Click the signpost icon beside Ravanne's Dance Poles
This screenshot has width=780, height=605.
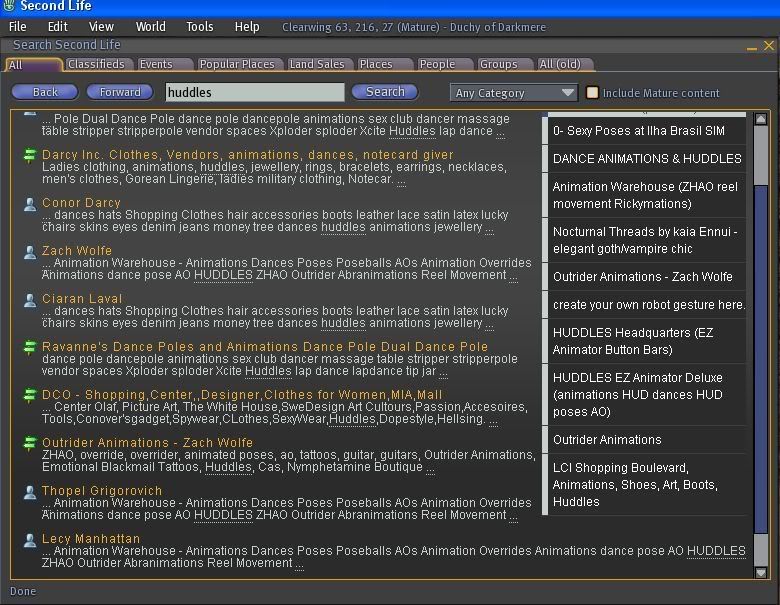[30, 348]
